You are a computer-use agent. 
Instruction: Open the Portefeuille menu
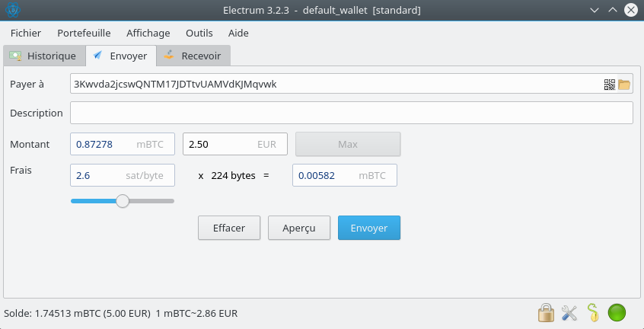point(84,33)
